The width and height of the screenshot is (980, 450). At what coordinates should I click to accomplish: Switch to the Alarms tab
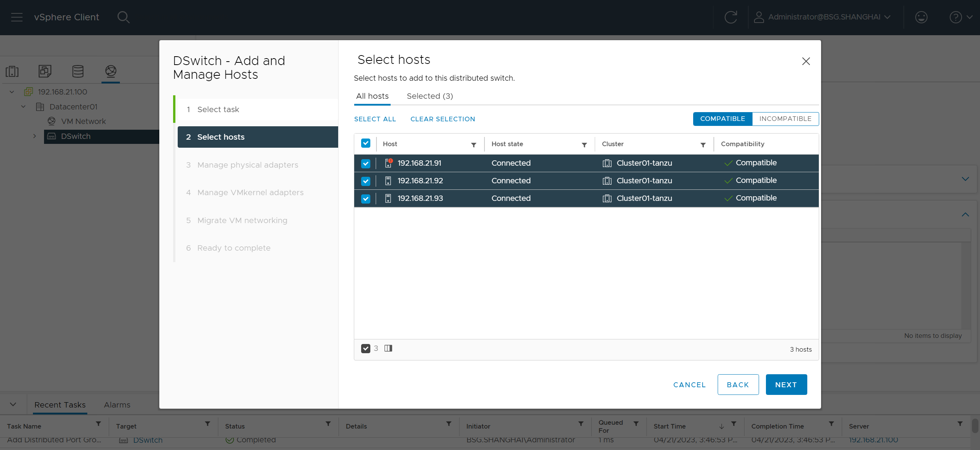click(117, 405)
